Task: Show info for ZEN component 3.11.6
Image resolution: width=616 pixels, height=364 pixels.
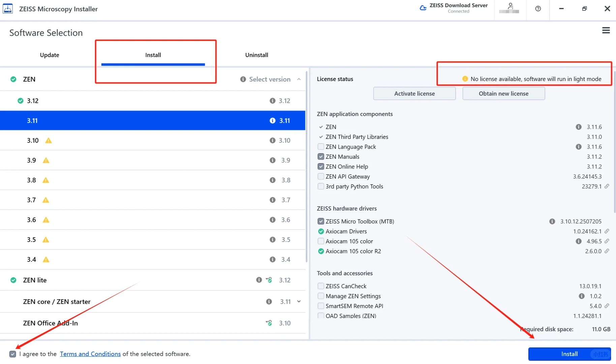Action: (x=579, y=127)
